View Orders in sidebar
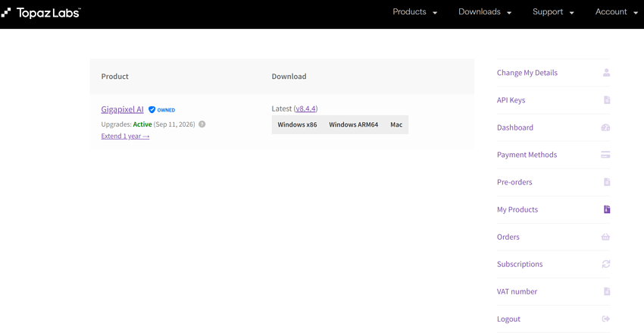 pyautogui.click(x=508, y=237)
